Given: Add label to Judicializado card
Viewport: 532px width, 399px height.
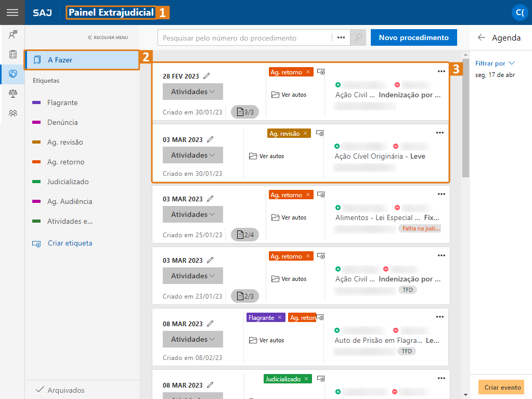Looking at the screenshot, I should tap(321, 378).
